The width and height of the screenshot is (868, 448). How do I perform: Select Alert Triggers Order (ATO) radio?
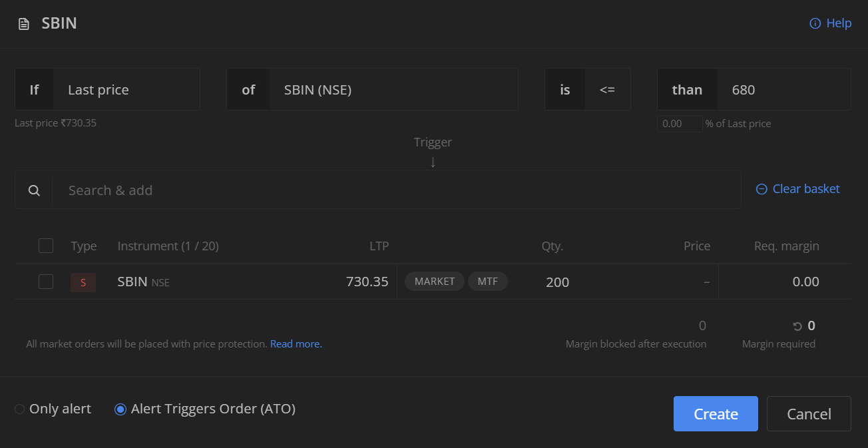tap(120, 409)
